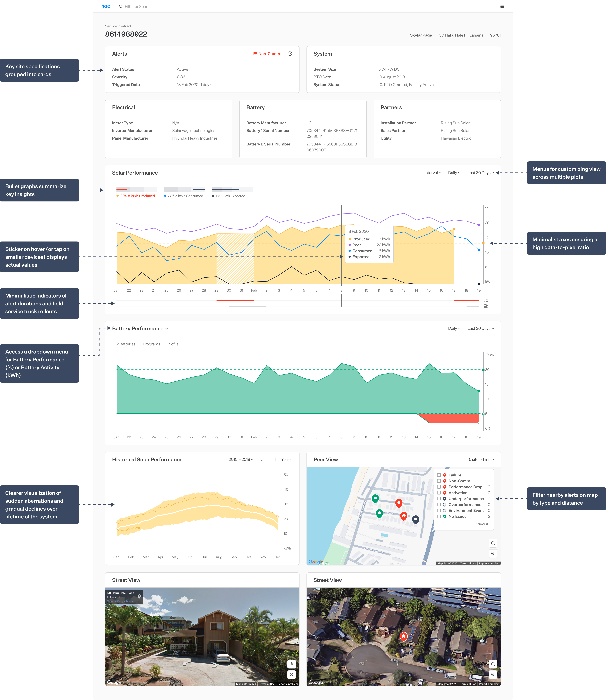Open the alert history clock icon

pos(290,54)
